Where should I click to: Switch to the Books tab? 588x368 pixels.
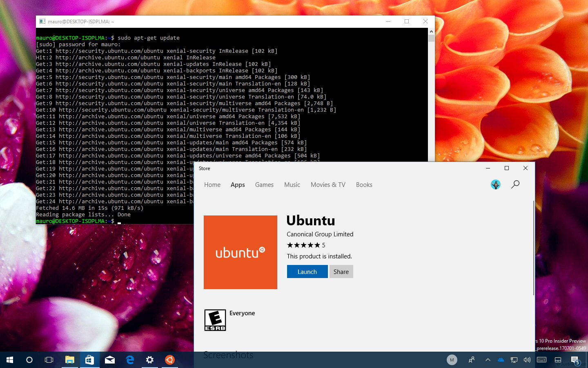[364, 185]
